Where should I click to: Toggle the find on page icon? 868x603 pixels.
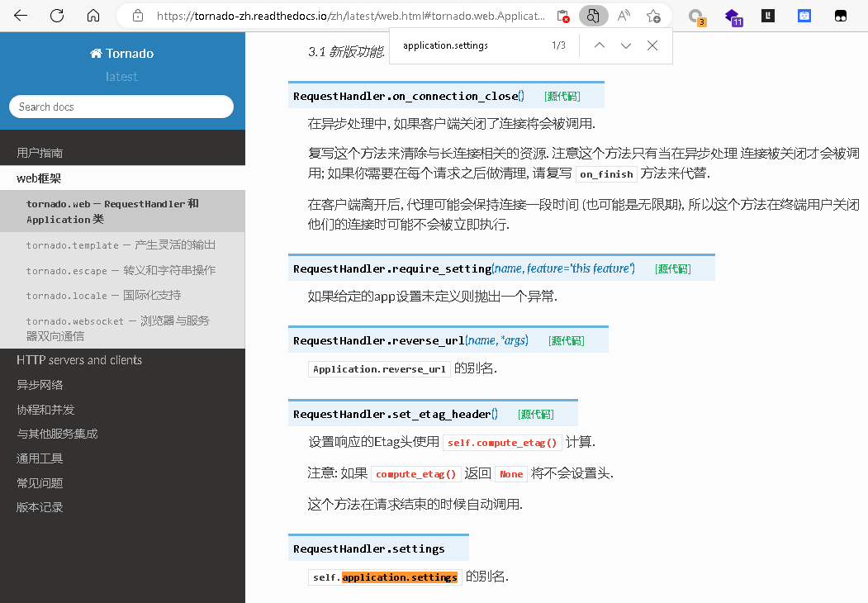click(594, 16)
